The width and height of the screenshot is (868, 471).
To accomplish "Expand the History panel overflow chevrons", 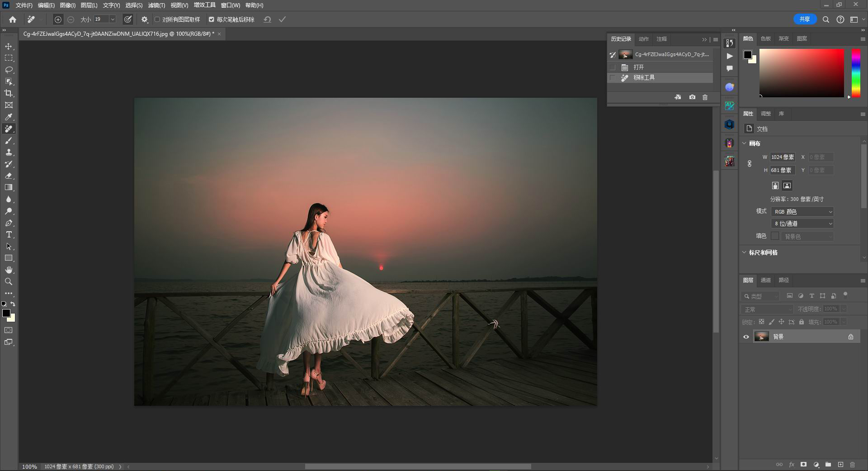I will point(704,39).
